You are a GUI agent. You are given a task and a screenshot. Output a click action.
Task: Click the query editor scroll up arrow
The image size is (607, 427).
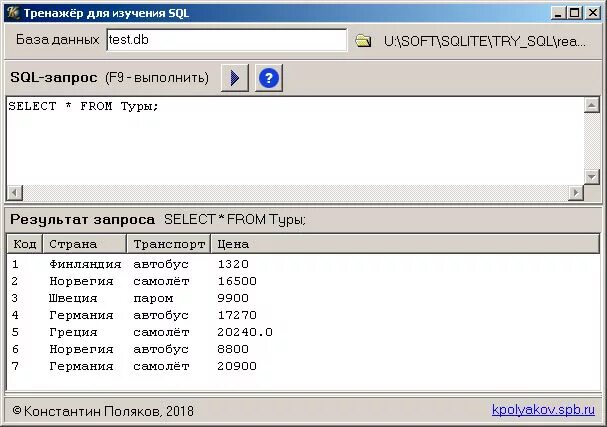tap(592, 105)
